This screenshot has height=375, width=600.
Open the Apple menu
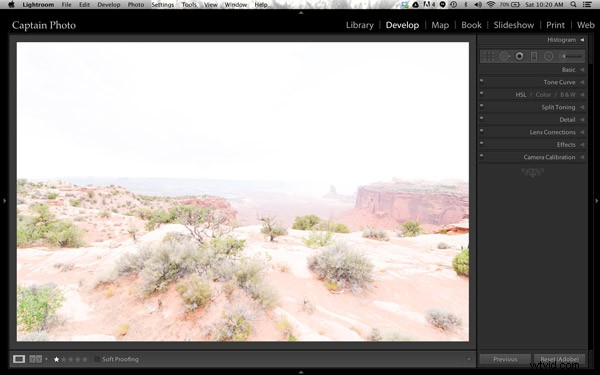coord(11,5)
